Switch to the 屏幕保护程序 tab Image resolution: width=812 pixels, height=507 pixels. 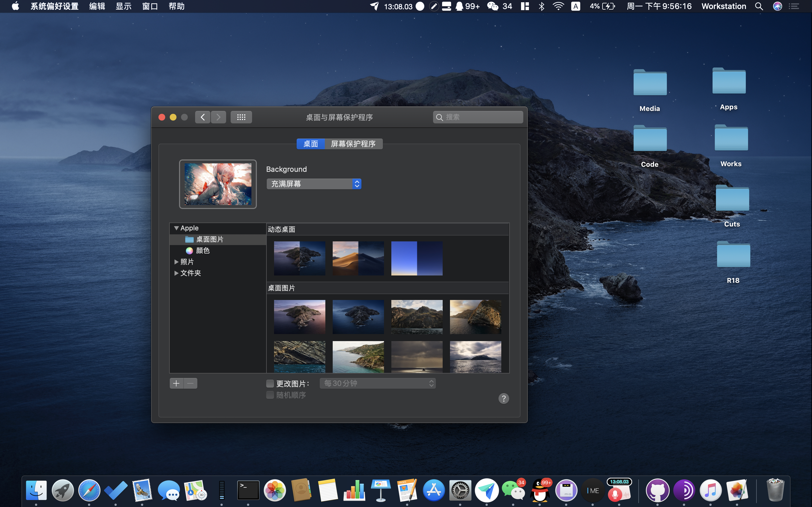pos(353,144)
